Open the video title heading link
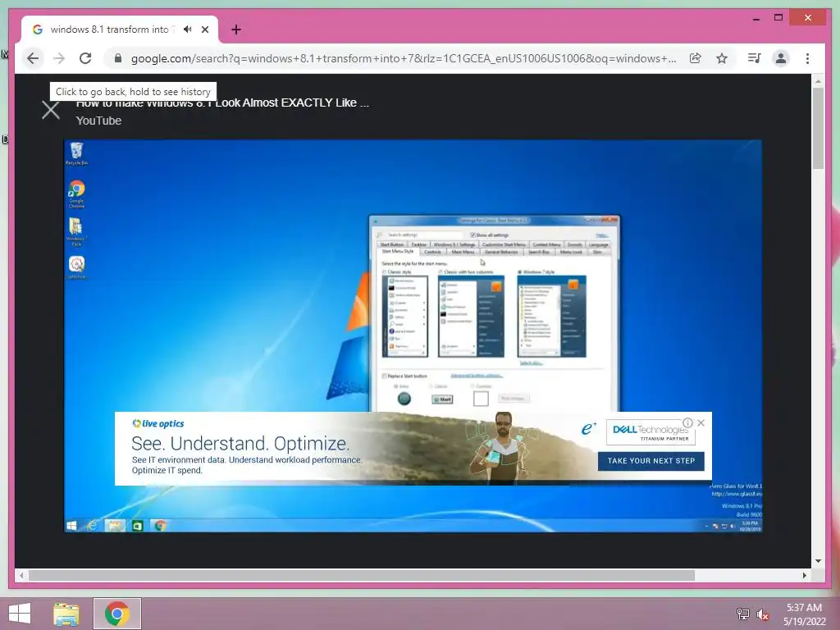The width and height of the screenshot is (840, 630). pyautogui.click(x=222, y=103)
